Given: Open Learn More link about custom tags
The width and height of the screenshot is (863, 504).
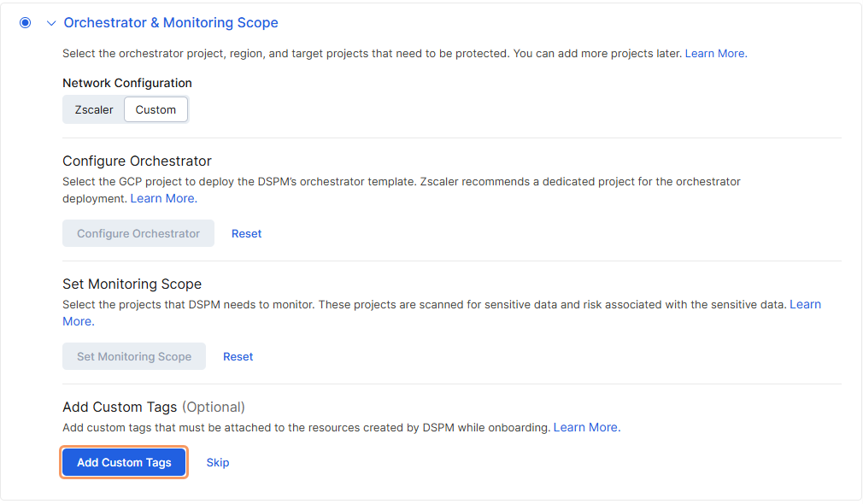Looking at the screenshot, I should pyautogui.click(x=585, y=427).
